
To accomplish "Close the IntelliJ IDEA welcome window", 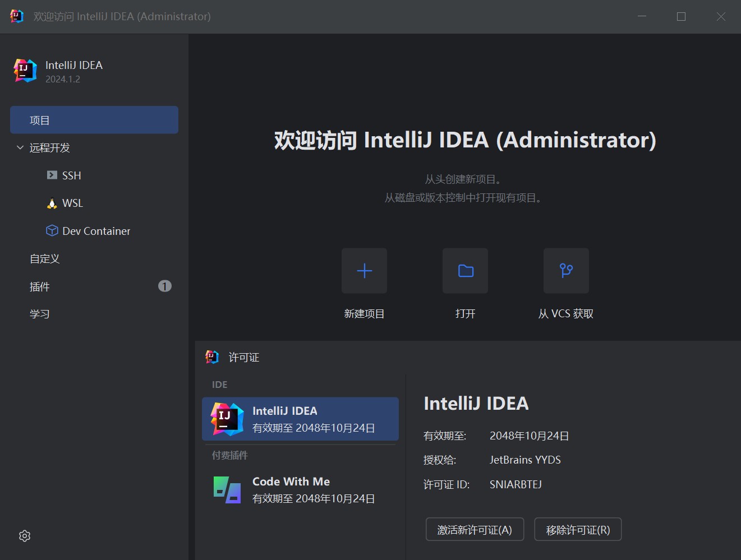I will [721, 16].
